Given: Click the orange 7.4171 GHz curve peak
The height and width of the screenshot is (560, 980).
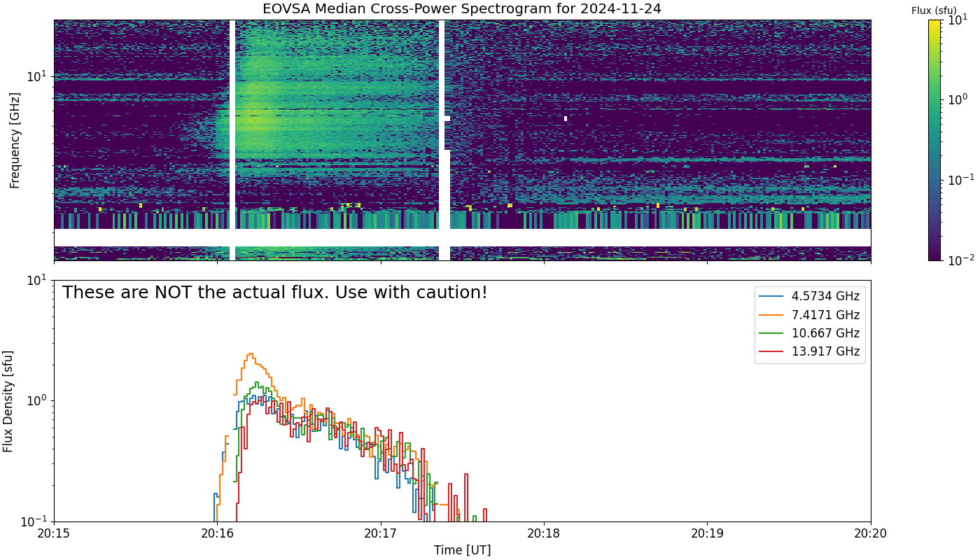Looking at the screenshot, I should click(x=251, y=354).
